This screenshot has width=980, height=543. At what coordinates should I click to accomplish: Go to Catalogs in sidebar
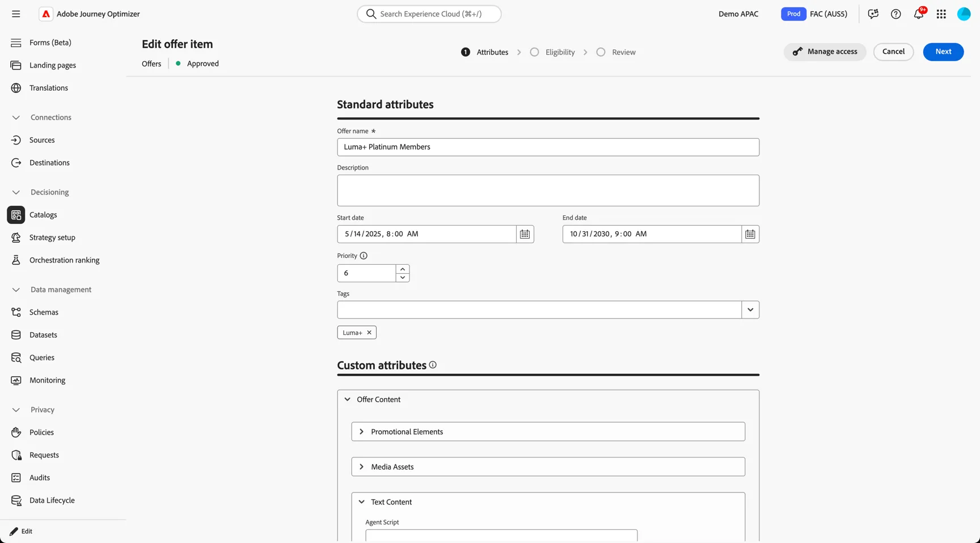click(43, 215)
